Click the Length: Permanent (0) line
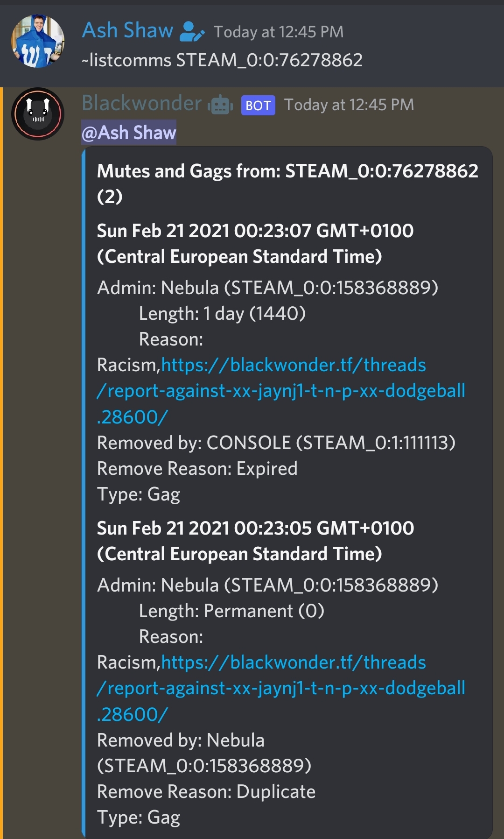The image size is (504, 839). pyautogui.click(x=231, y=611)
